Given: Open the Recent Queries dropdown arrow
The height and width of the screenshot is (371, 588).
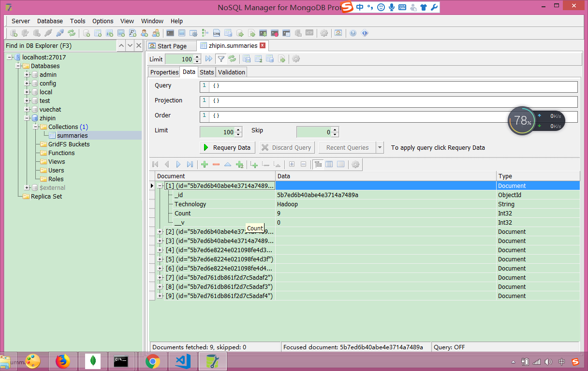Looking at the screenshot, I should coord(380,148).
